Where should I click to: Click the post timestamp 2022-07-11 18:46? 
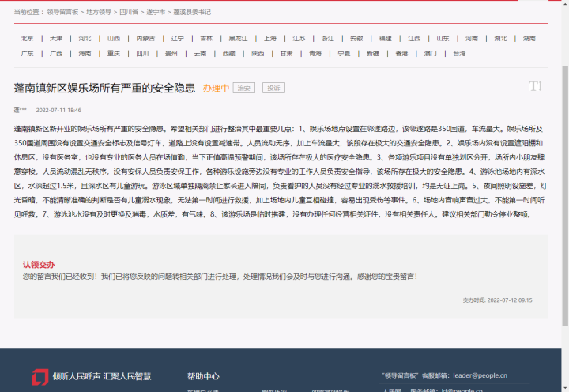(58, 110)
